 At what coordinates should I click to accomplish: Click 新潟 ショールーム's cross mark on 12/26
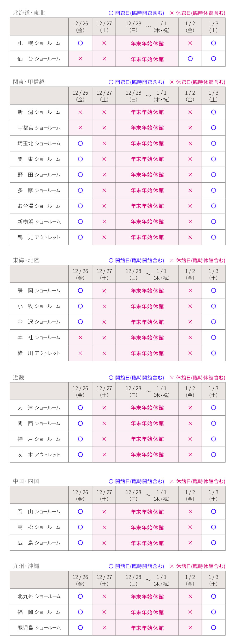click(x=80, y=112)
